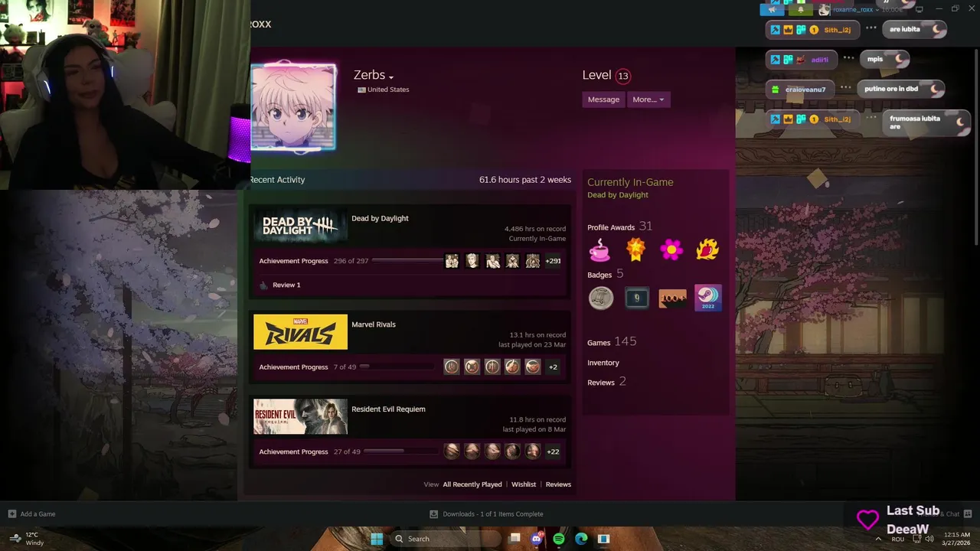This screenshot has width=980, height=551.
Task: Click Dead by Daylight achievement progress bar
Action: 407,261
